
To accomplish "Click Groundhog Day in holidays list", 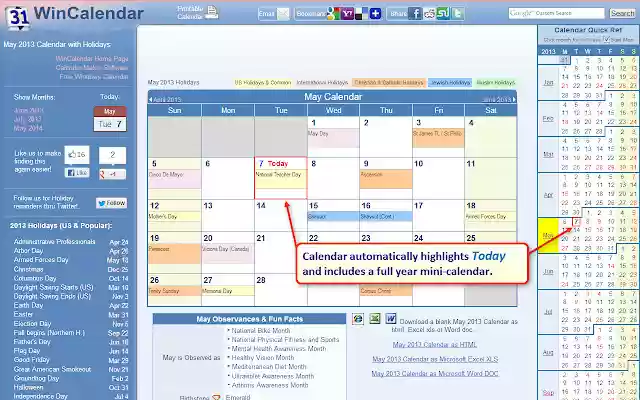I will click(x=36, y=378).
